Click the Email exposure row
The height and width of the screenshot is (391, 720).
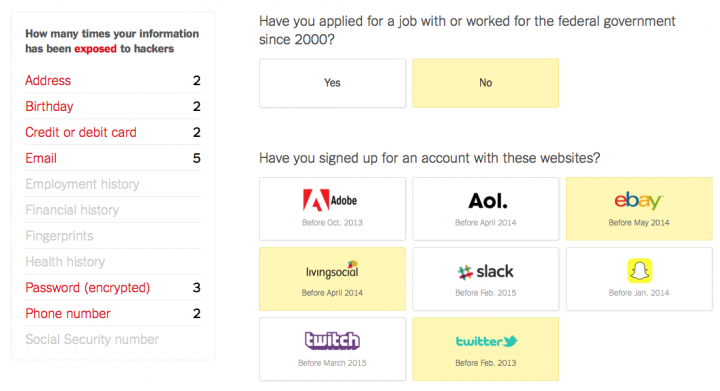coord(113,158)
